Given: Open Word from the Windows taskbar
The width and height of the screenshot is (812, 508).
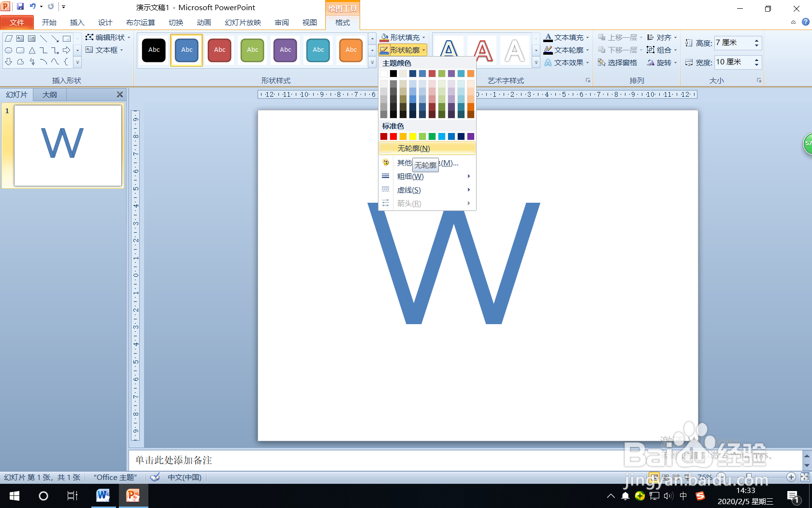Looking at the screenshot, I should coord(102,495).
